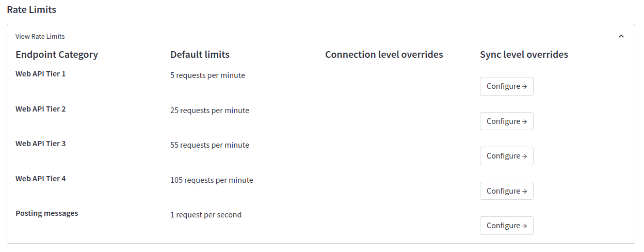644x252 pixels.
Task: Click the Endpoint Category column header
Action: (57, 55)
